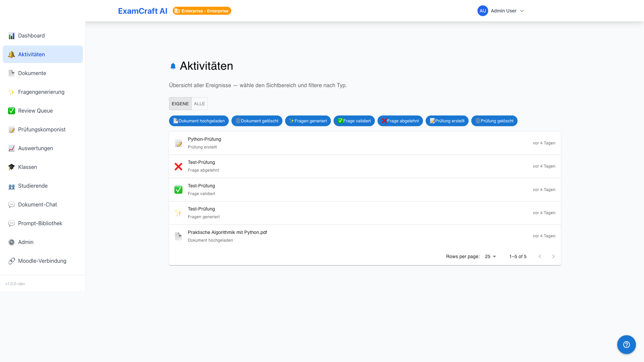Viewport: 644px width, 362px height.
Task: Toggle the Frage validiert filter chip
Action: [x=354, y=121]
